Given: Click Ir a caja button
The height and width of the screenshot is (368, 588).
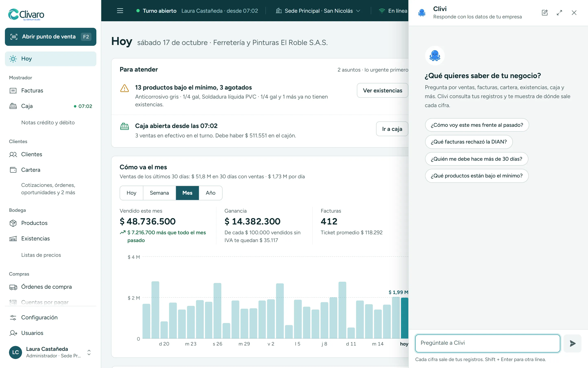Looking at the screenshot, I should [392, 129].
